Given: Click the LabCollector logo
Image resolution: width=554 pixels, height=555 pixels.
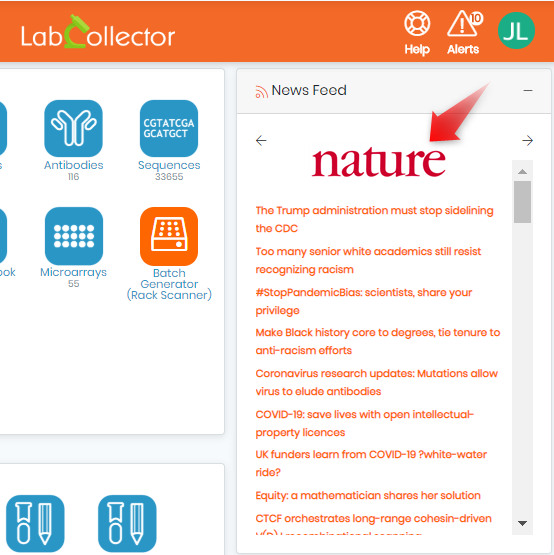Looking at the screenshot, I should click(98, 33).
